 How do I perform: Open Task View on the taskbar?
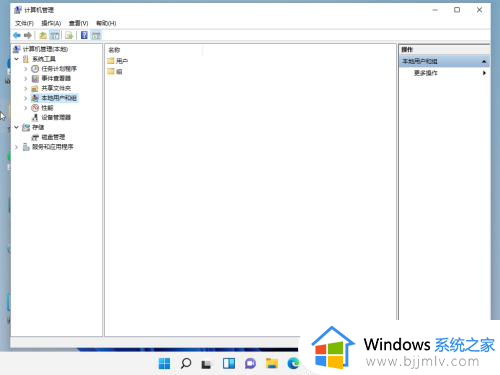tap(206, 364)
